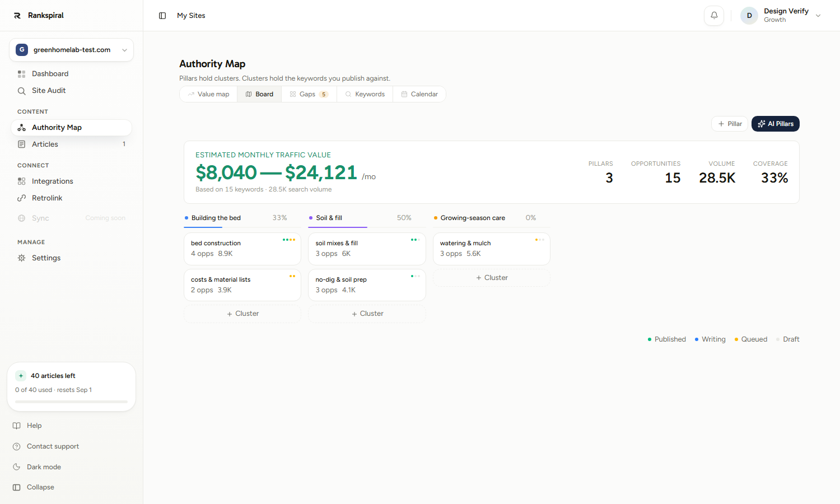Click the Authority Map node icon

(x=22, y=128)
